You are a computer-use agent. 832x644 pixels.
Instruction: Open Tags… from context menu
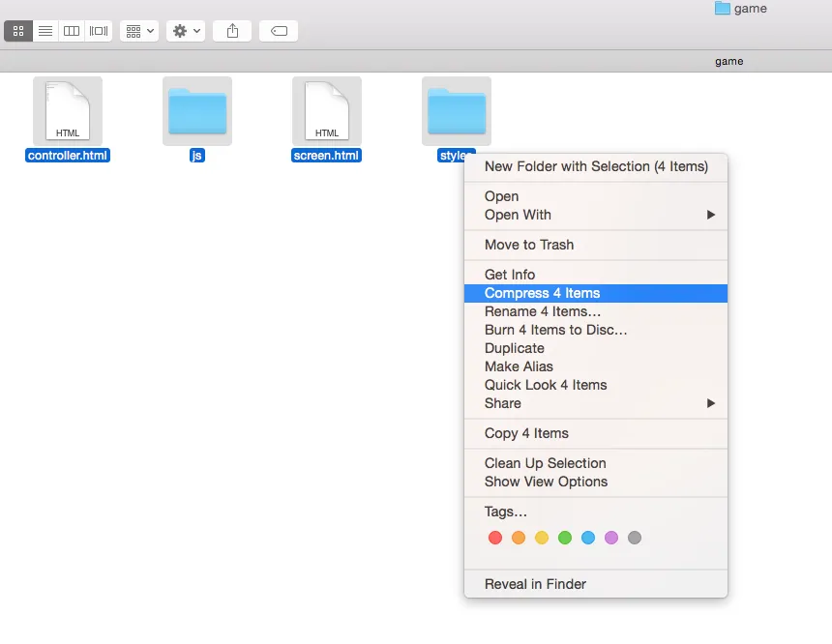pyautogui.click(x=596, y=512)
